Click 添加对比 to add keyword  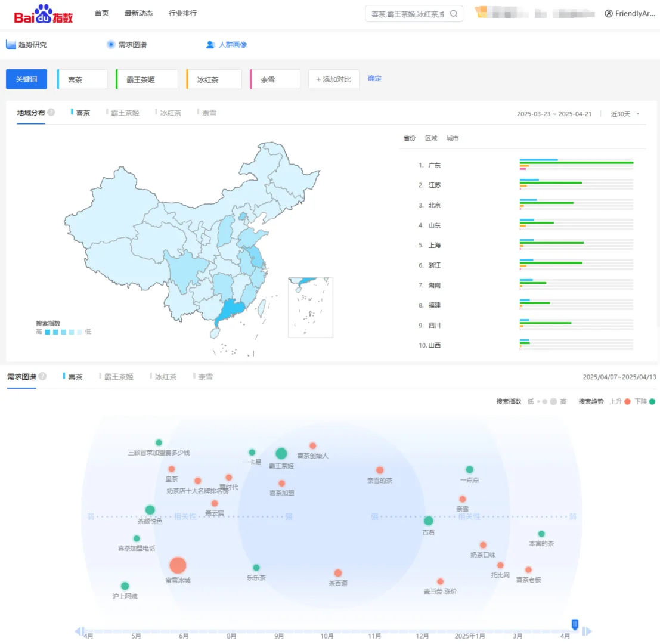334,79
